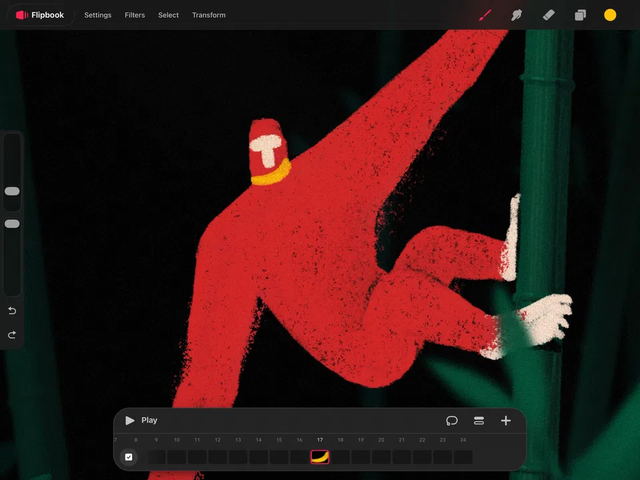Jump to frame number 18 marker
Viewport: 640px width, 480px height.
pos(340,440)
